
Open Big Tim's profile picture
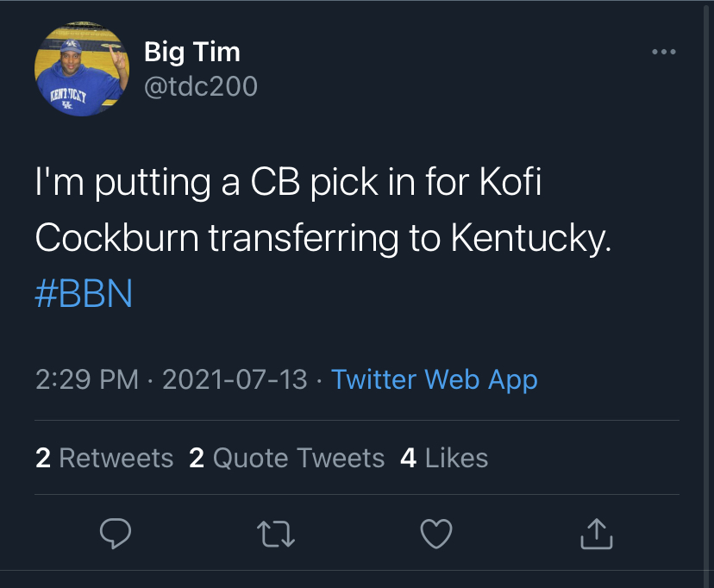coord(81,69)
